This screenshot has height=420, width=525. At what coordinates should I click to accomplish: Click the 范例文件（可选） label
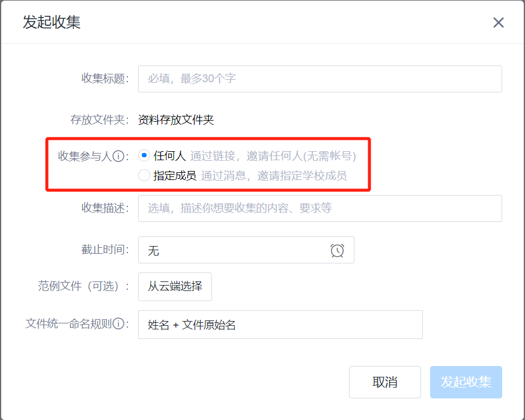(83, 286)
